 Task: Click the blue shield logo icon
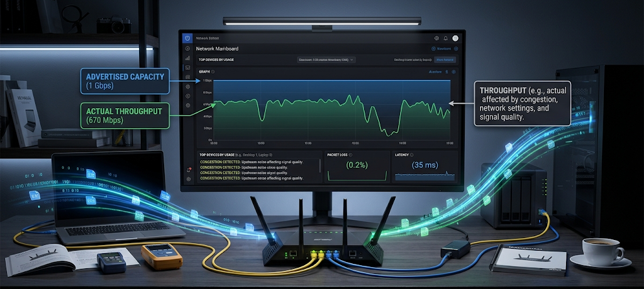coord(187,38)
